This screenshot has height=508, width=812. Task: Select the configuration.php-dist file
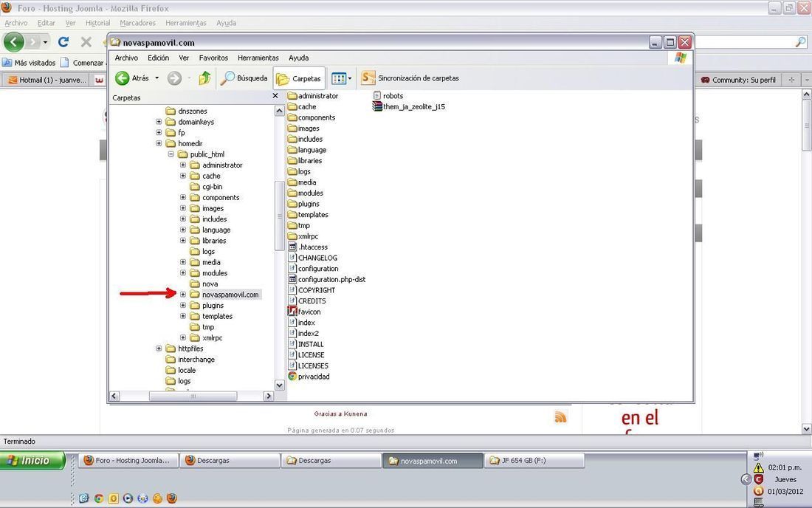coord(327,279)
